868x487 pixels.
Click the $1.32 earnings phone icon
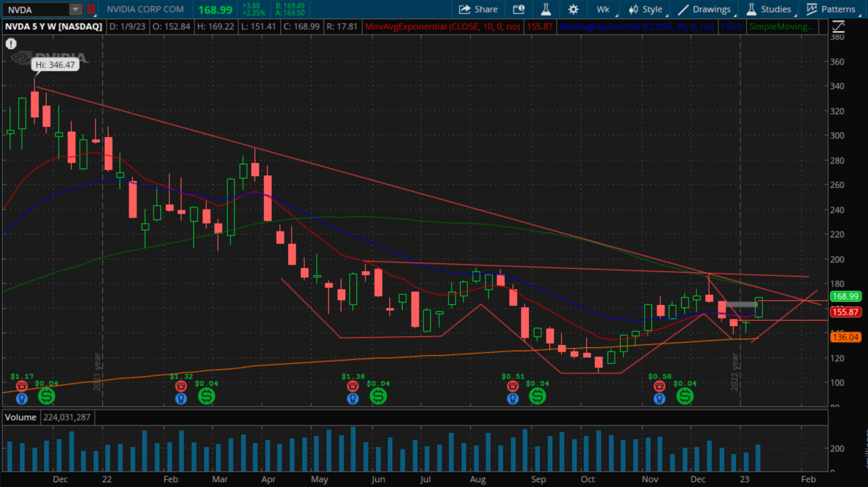(181, 386)
